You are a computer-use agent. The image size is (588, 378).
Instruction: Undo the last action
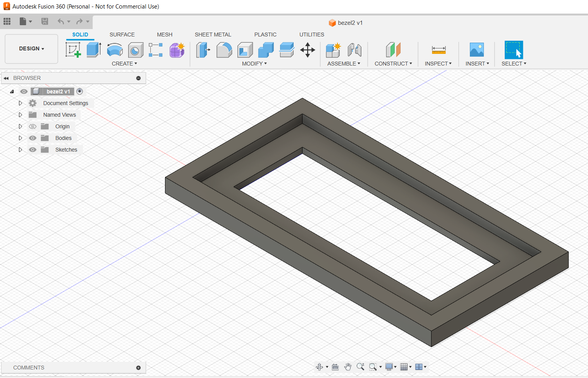[x=61, y=21]
